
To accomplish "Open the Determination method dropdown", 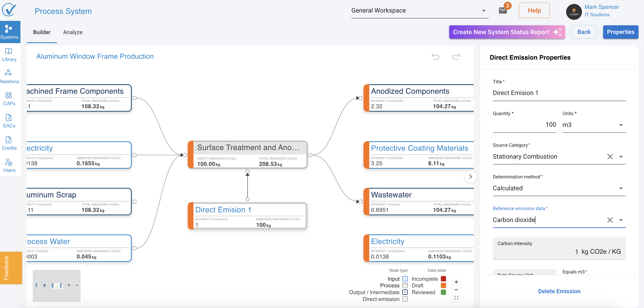I will tap(621, 188).
